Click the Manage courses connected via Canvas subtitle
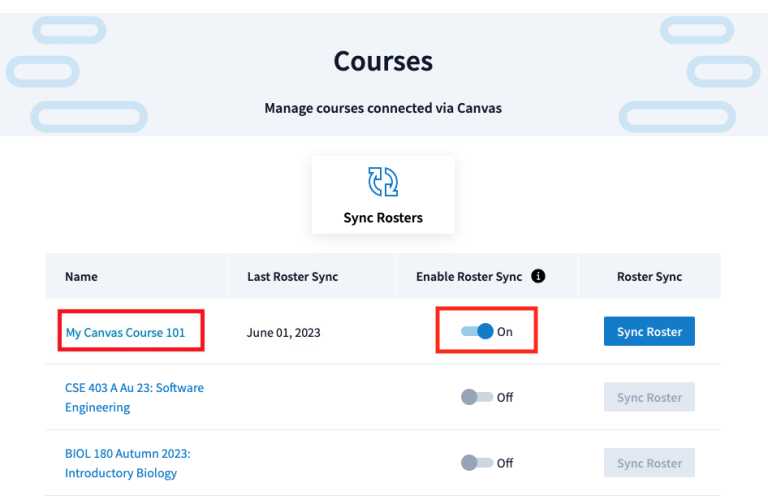 (383, 108)
